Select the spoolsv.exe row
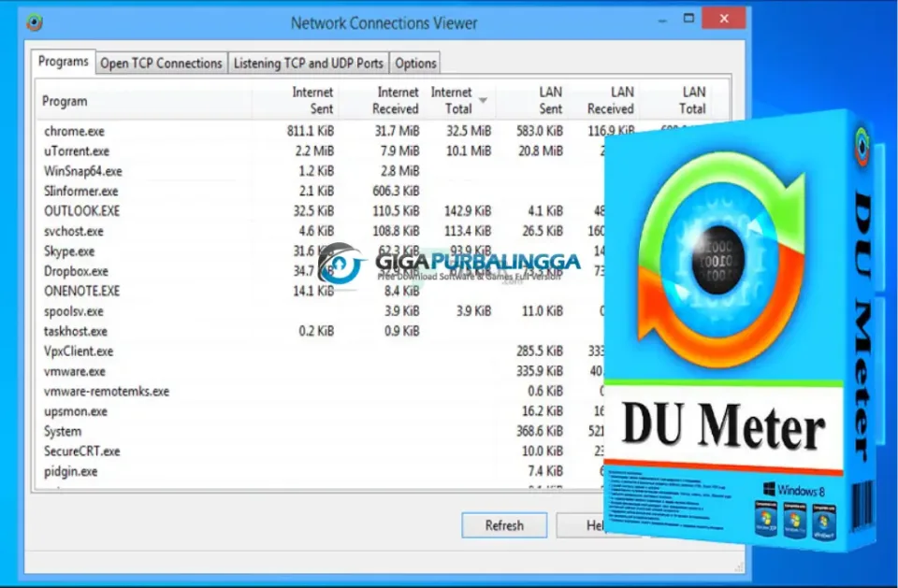 coord(321,311)
